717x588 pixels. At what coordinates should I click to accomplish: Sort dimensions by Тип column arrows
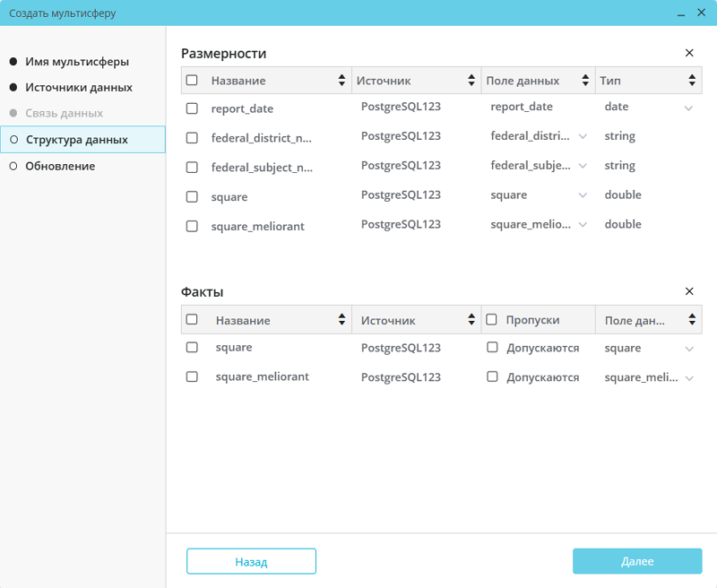(x=692, y=81)
